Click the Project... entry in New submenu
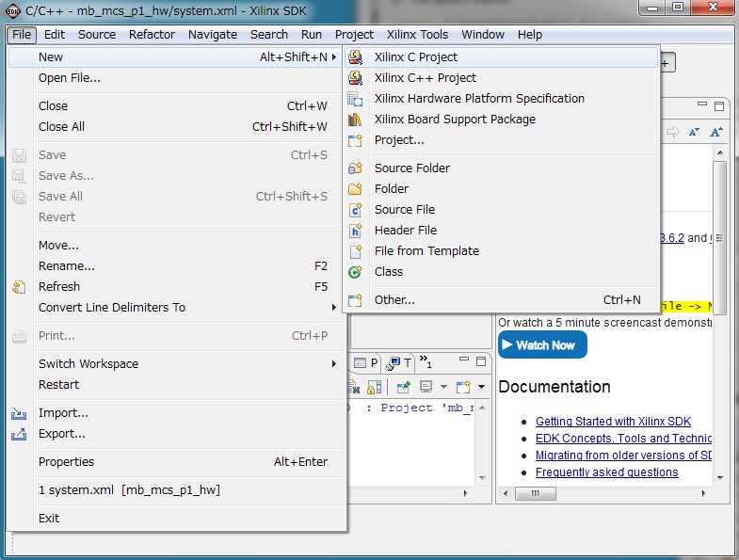739x560 pixels. [x=501, y=140]
